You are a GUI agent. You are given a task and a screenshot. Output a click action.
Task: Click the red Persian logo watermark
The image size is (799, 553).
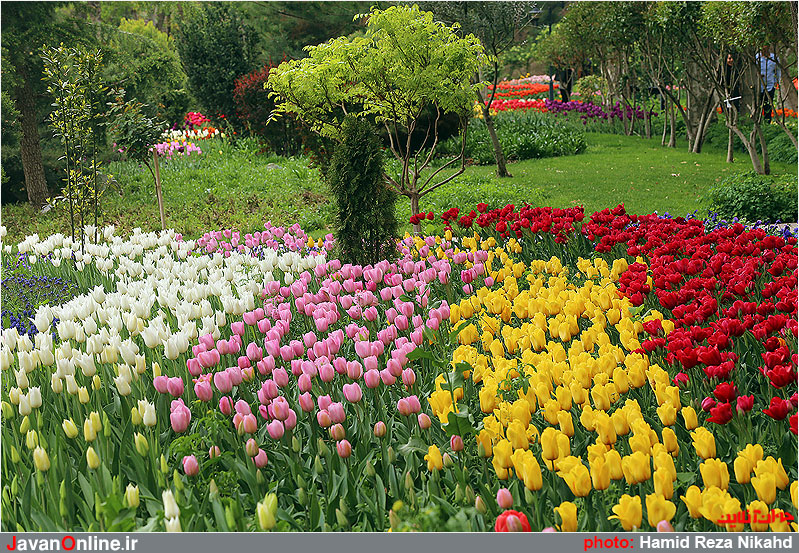pos(756,518)
